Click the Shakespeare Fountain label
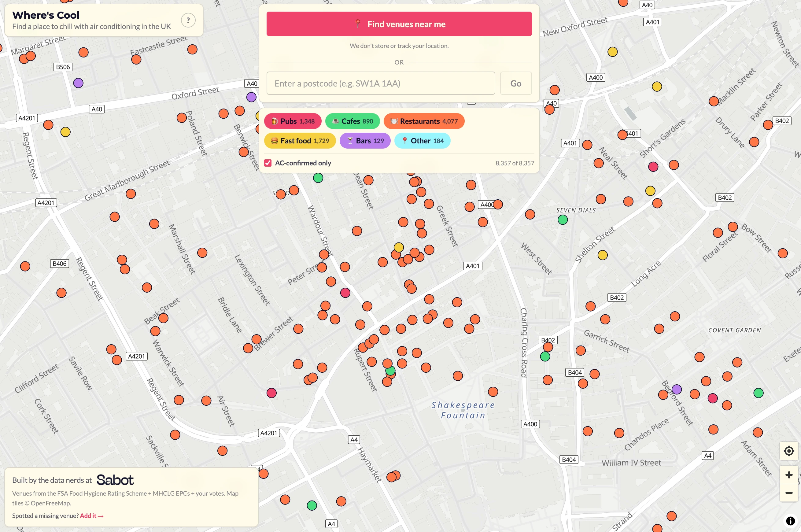The height and width of the screenshot is (532, 801). tap(463, 410)
